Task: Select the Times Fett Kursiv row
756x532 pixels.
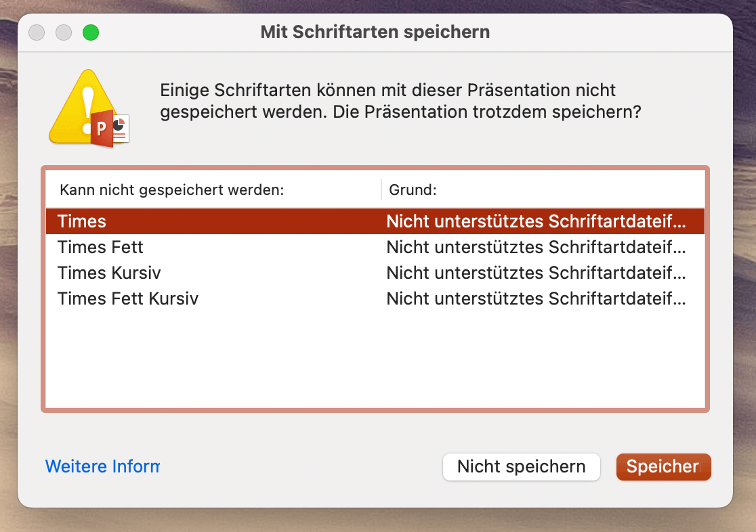Action: tap(375, 298)
